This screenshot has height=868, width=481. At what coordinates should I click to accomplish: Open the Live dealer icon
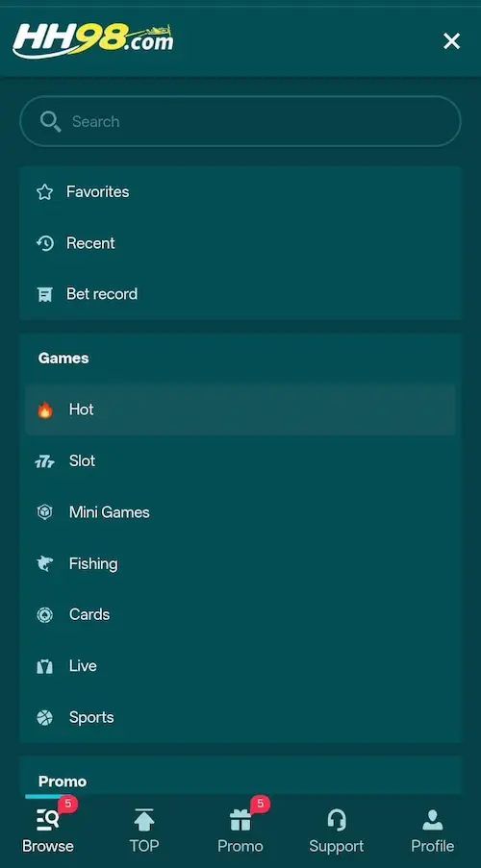click(45, 666)
